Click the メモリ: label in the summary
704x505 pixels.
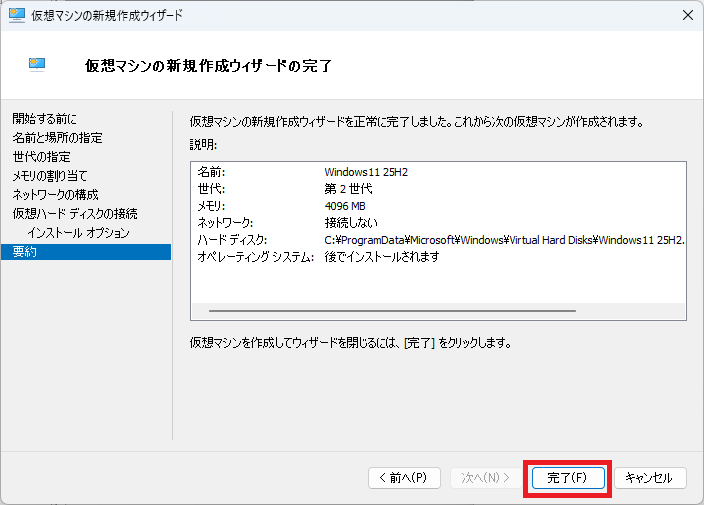pos(211,206)
